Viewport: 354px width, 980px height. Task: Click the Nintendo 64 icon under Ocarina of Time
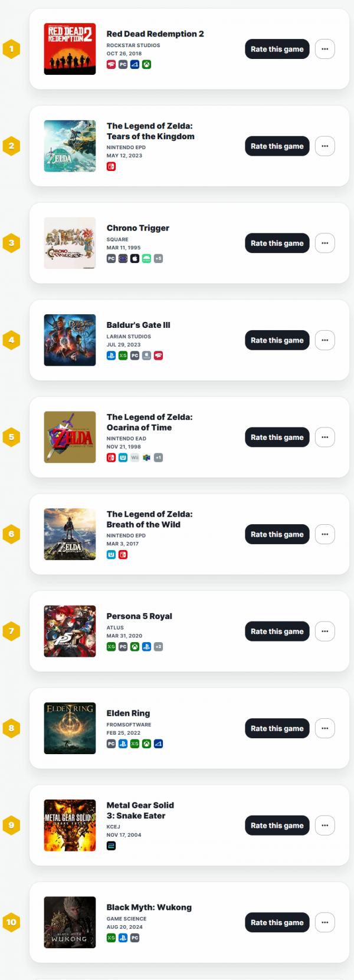click(146, 458)
